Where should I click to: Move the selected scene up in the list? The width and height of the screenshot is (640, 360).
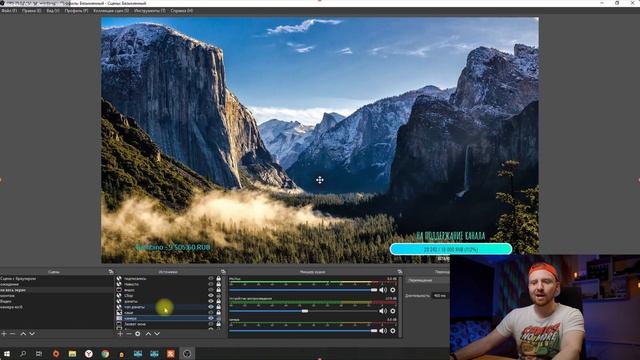tap(23, 334)
